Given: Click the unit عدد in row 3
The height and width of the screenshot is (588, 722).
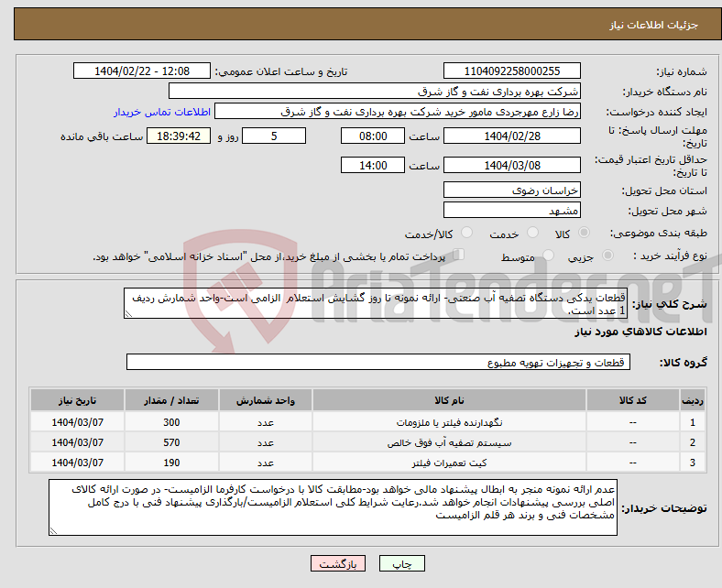Looking at the screenshot, I should [265, 463].
